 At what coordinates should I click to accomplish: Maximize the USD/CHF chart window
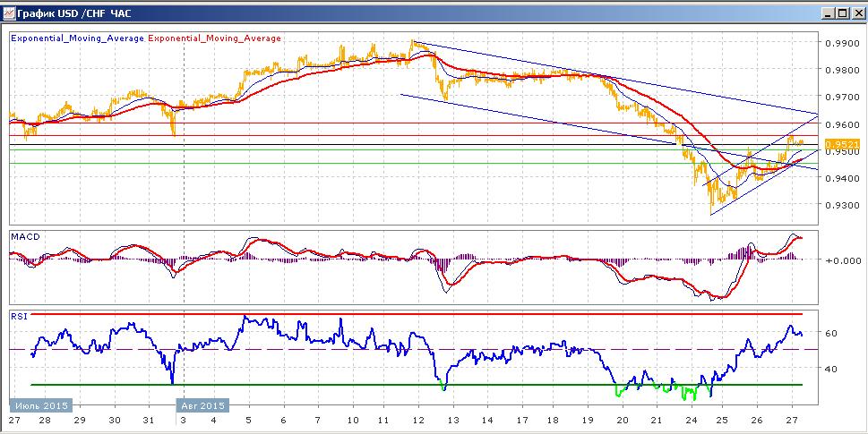(841, 13)
